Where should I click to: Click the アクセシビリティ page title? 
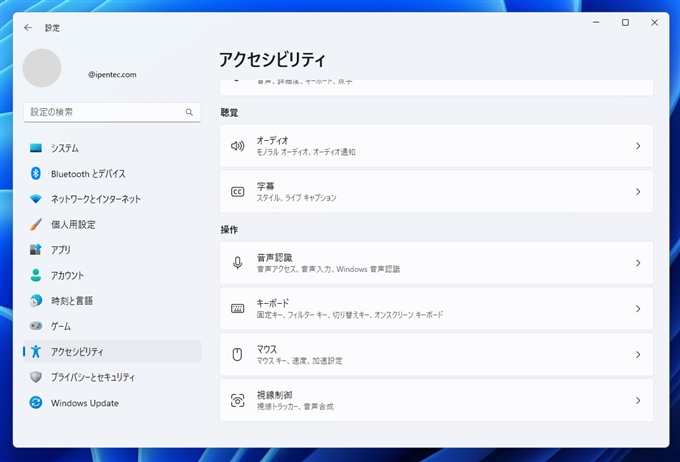pyautogui.click(x=272, y=59)
